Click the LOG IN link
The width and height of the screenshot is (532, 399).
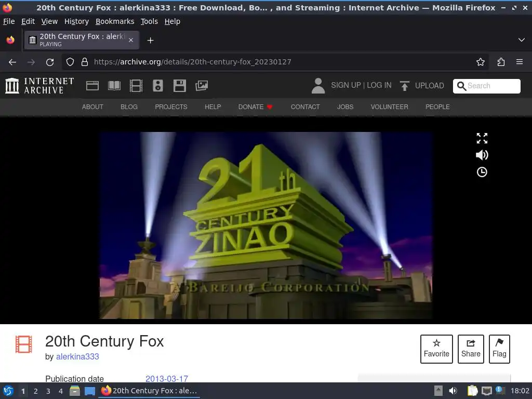pyautogui.click(x=379, y=85)
